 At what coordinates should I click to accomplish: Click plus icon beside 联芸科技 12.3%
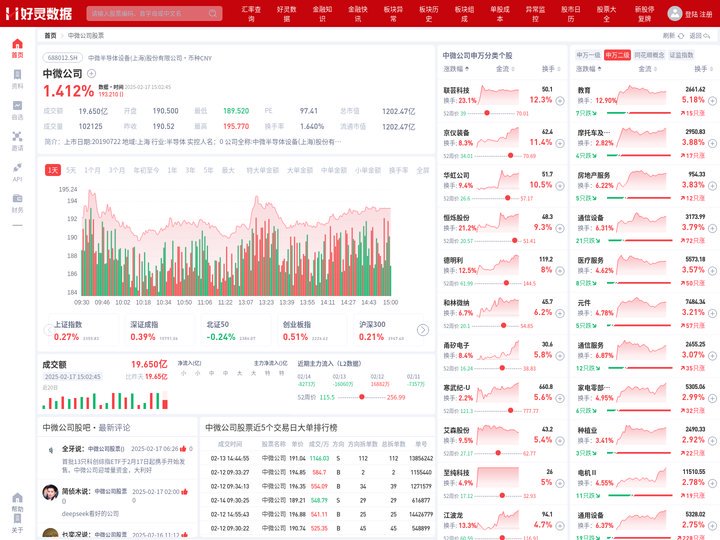point(560,101)
